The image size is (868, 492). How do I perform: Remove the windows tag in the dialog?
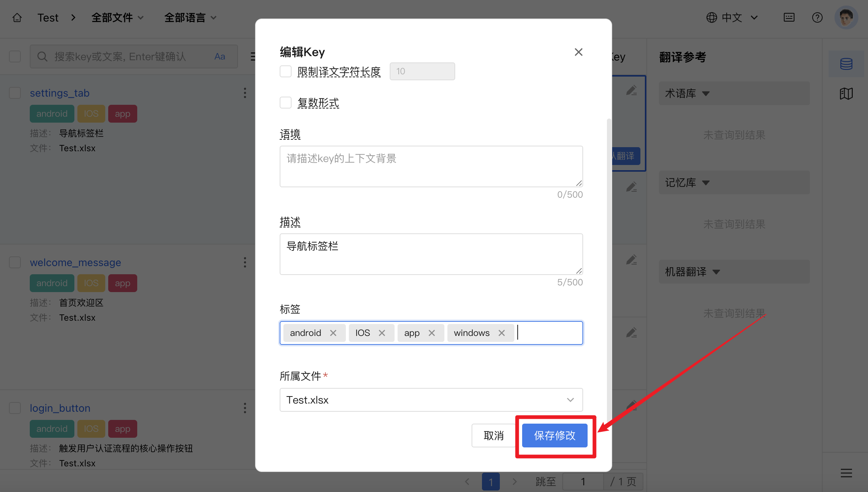502,333
